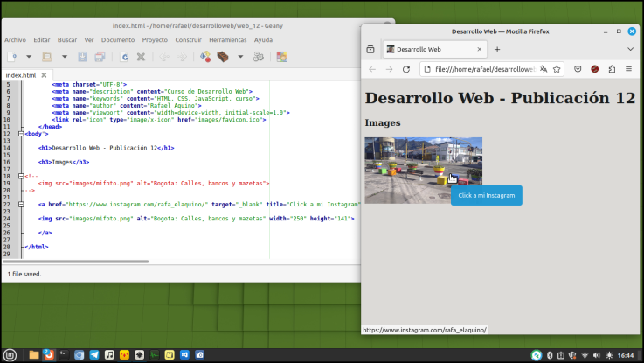This screenshot has width=644, height=363.
Task: Click the Bogota street photo link
Action: [x=424, y=171]
